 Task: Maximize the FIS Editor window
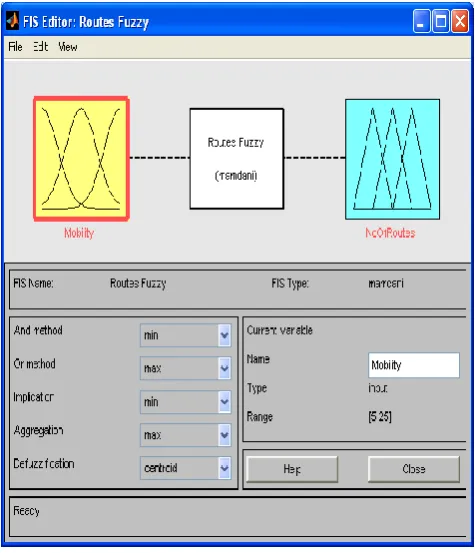coord(441,21)
